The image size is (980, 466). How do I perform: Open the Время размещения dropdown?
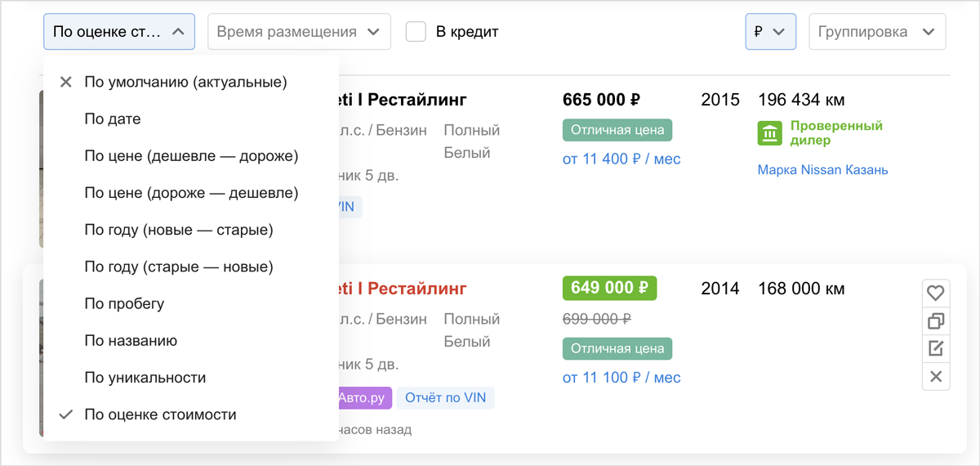[x=300, y=32]
